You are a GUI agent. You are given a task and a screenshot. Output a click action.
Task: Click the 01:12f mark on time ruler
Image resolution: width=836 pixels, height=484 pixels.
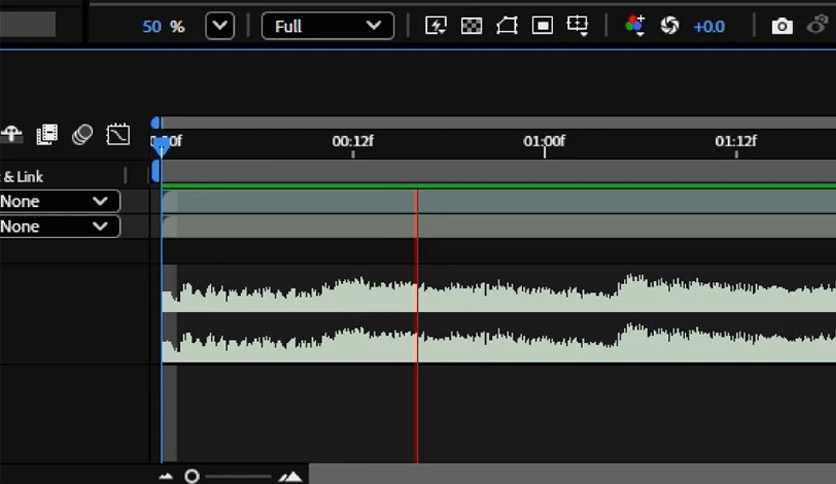736,141
